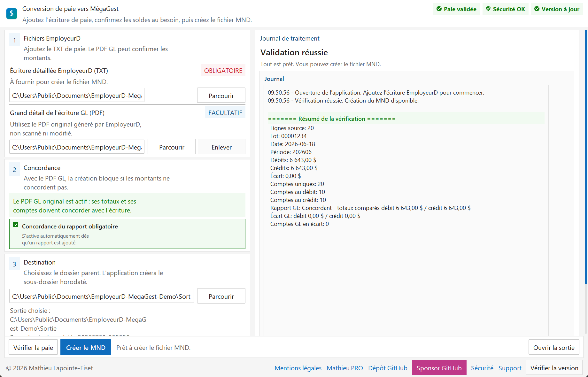588x377 pixels.
Task: Remove the GL PDF with Enlever
Action: pyautogui.click(x=221, y=147)
